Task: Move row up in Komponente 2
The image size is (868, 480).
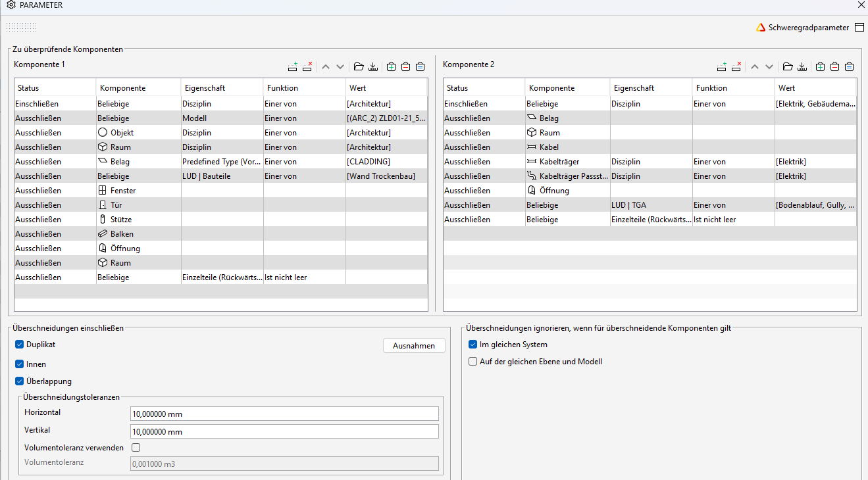Action: pos(754,66)
